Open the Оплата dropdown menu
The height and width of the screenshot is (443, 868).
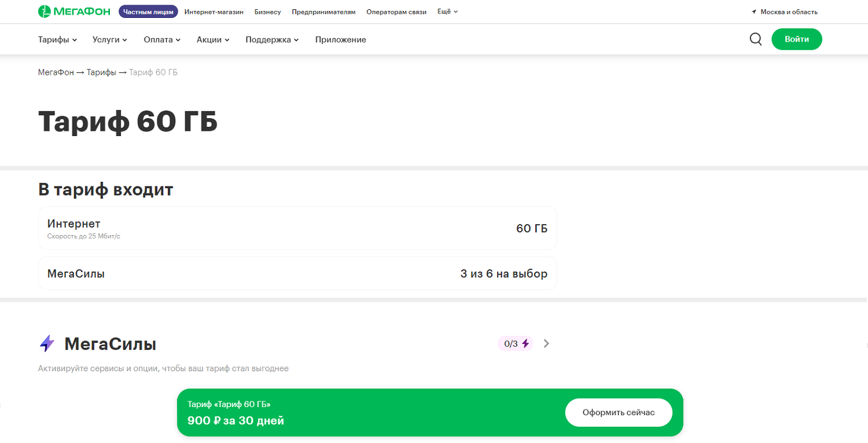pos(162,39)
